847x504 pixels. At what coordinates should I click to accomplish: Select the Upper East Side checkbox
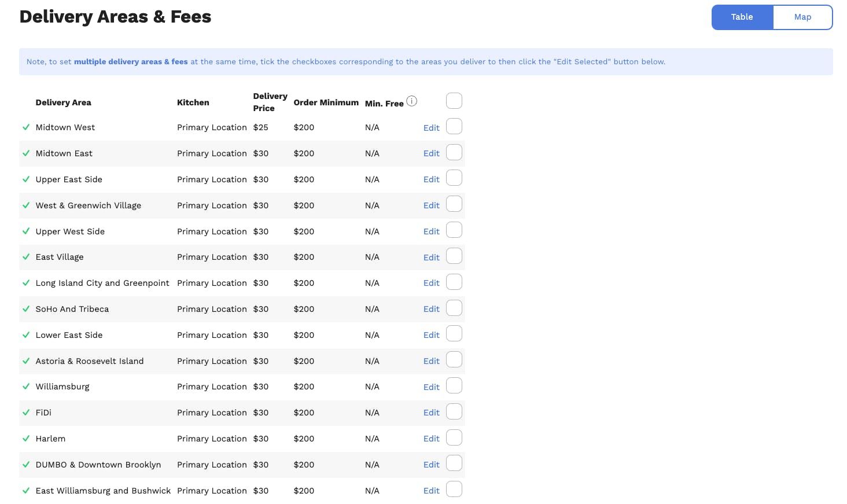coord(454,178)
